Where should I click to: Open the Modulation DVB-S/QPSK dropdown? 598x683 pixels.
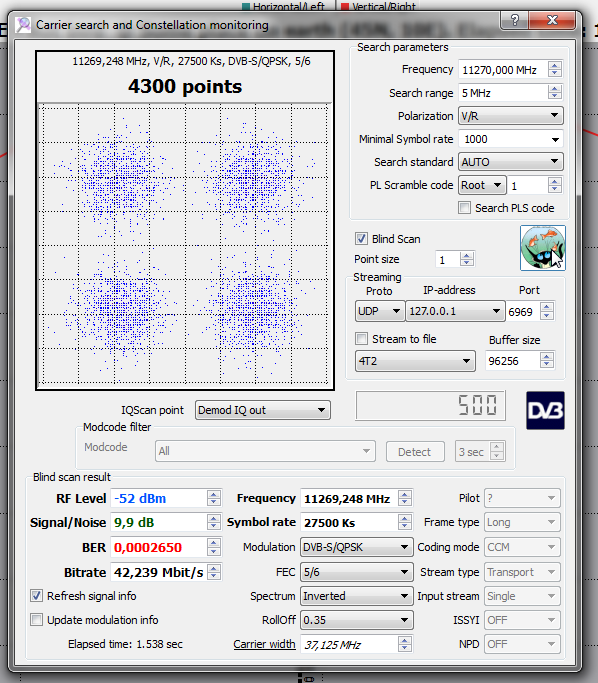point(356,547)
